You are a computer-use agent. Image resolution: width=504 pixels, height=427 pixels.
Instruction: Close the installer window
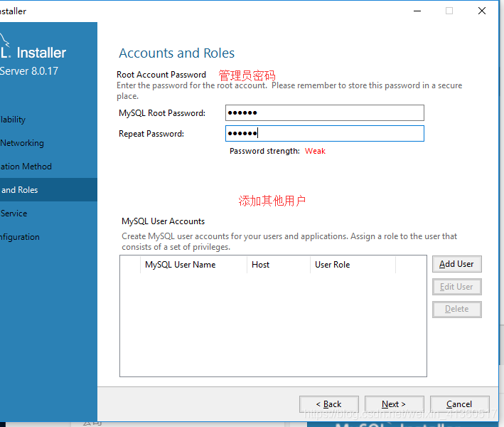pos(482,11)
